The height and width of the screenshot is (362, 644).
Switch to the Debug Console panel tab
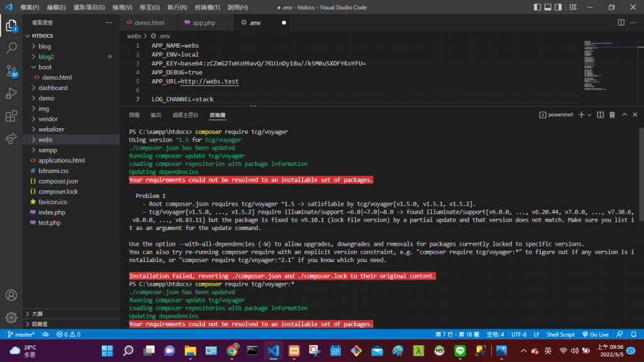tap(186, 115)
